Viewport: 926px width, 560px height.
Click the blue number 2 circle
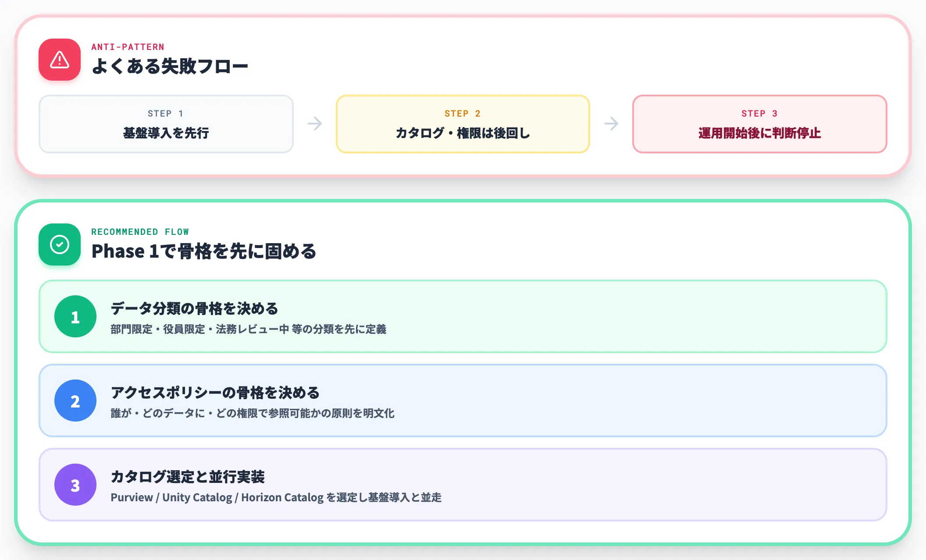point(75,401)
